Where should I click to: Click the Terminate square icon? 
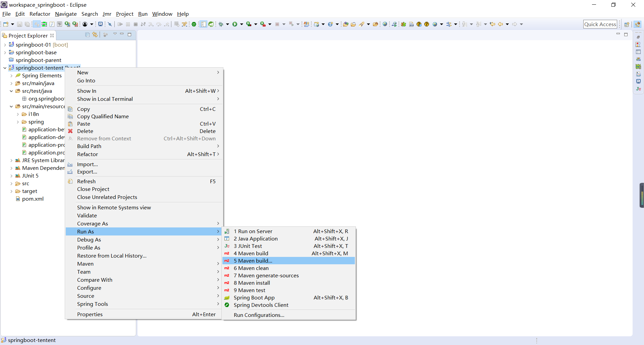coord(136,24)
